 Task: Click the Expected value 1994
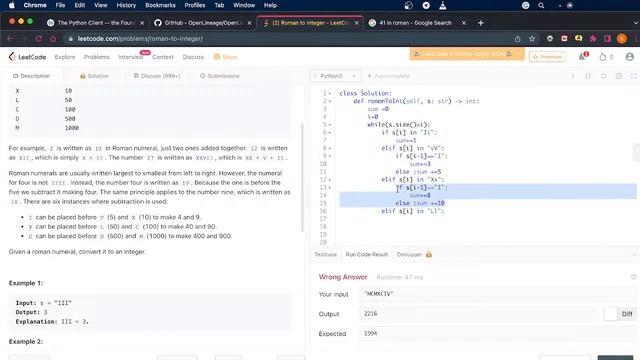click(371, 333)
